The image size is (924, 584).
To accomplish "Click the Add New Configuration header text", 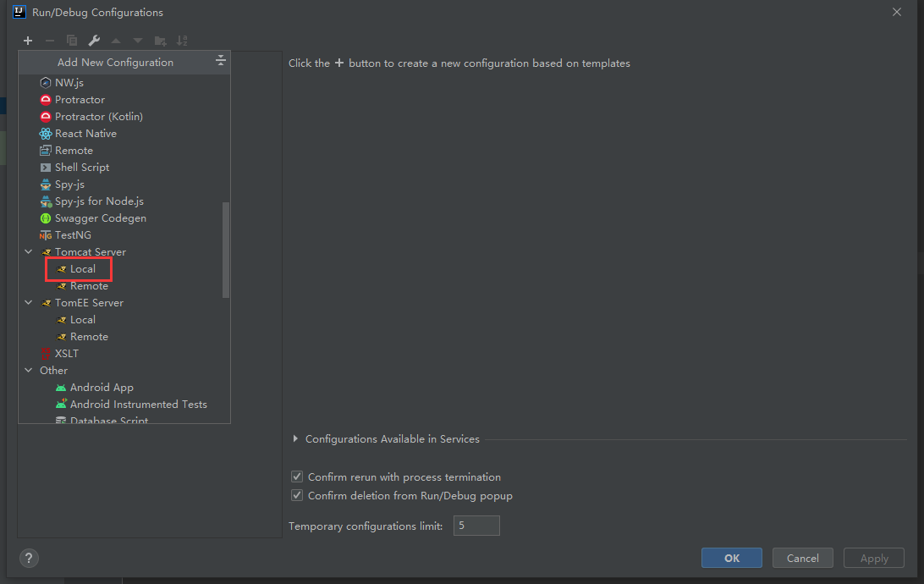I will point(115,63).
